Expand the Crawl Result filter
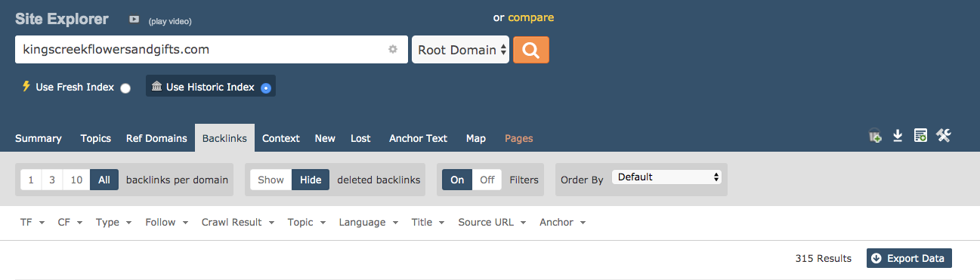The height and width of the screenshot is (280, 980). [238, 223]
